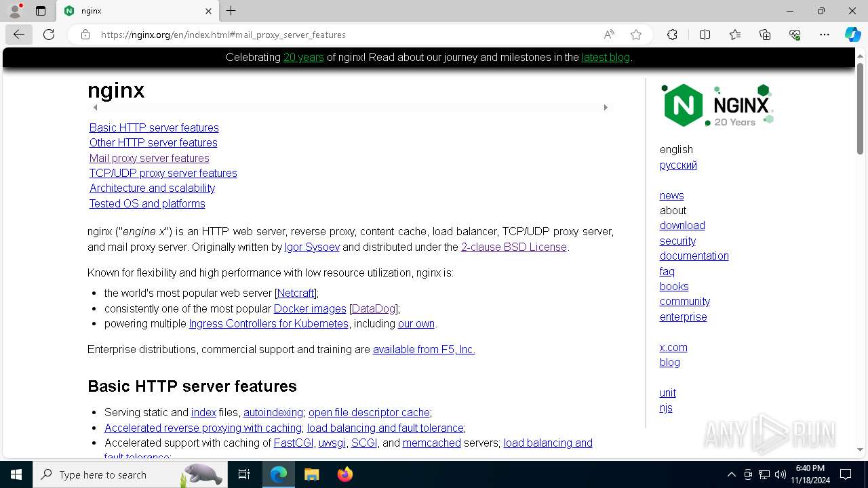Open the books sidebar link
Image resolution: width=868 pixels, height=488 pixels.
point(674,286)
